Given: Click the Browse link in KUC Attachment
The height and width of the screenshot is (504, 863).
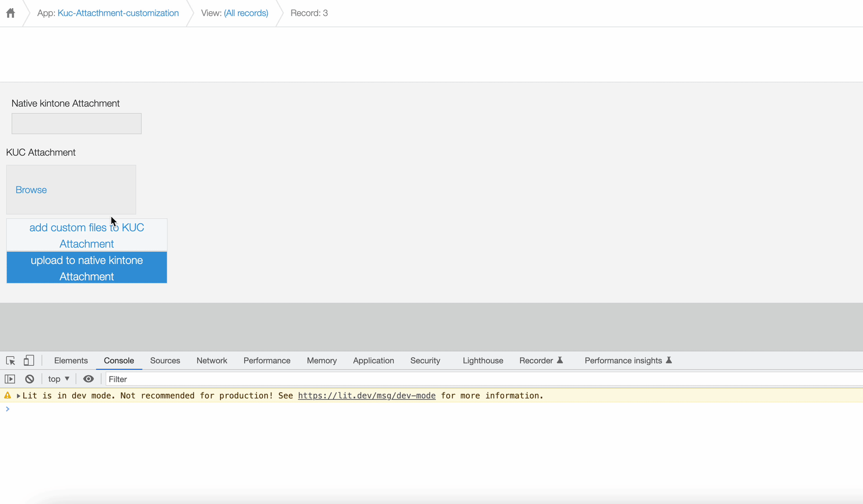Looking at the screenshot, I should [31, 190].
